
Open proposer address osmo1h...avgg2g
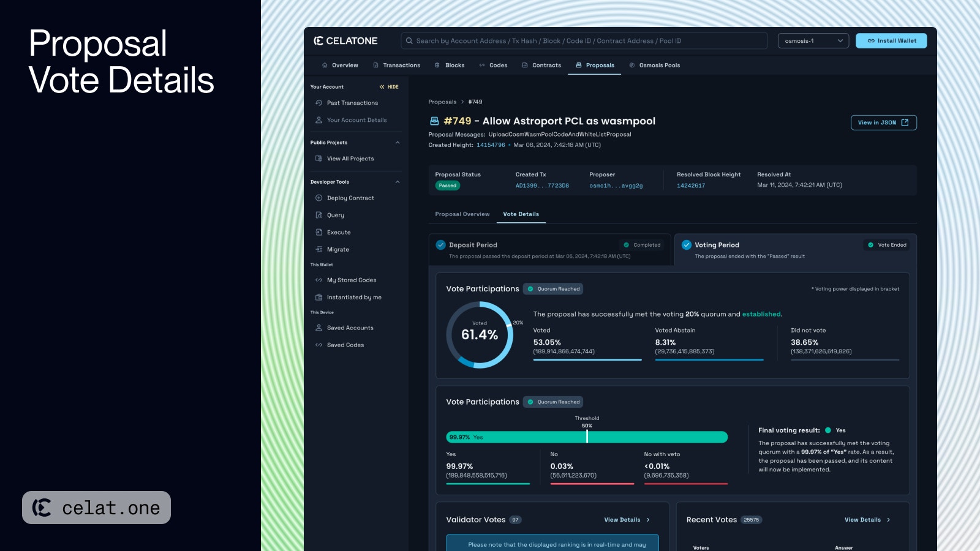[616, 186]
